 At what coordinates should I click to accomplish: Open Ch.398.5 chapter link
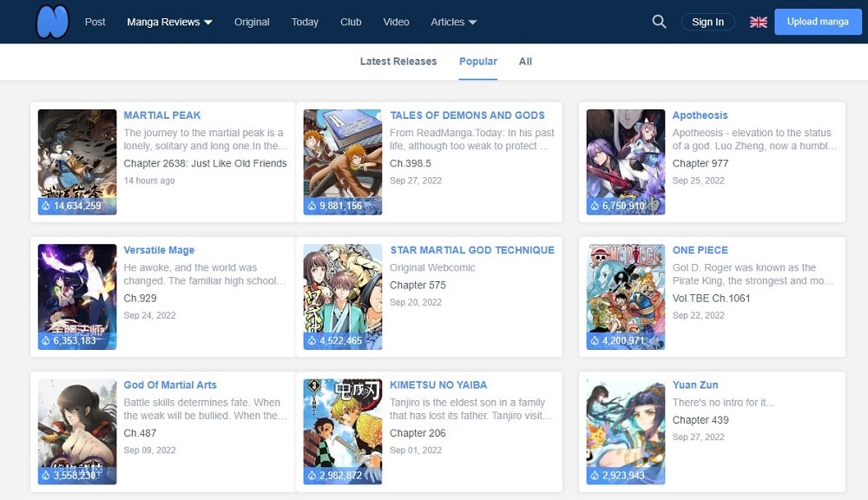(x=411, y=163)
